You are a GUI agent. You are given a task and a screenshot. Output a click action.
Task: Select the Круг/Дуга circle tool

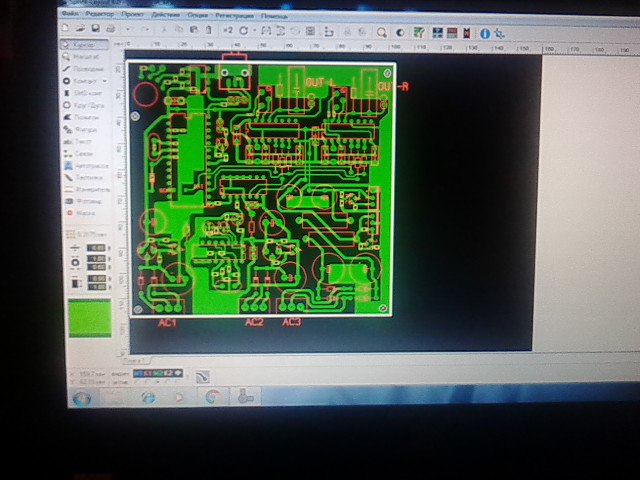coord(86,104)
